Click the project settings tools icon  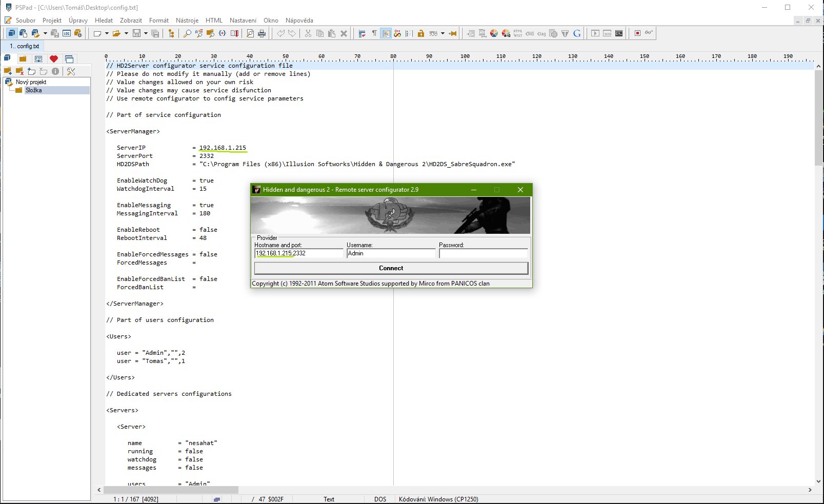coord(71,71)
